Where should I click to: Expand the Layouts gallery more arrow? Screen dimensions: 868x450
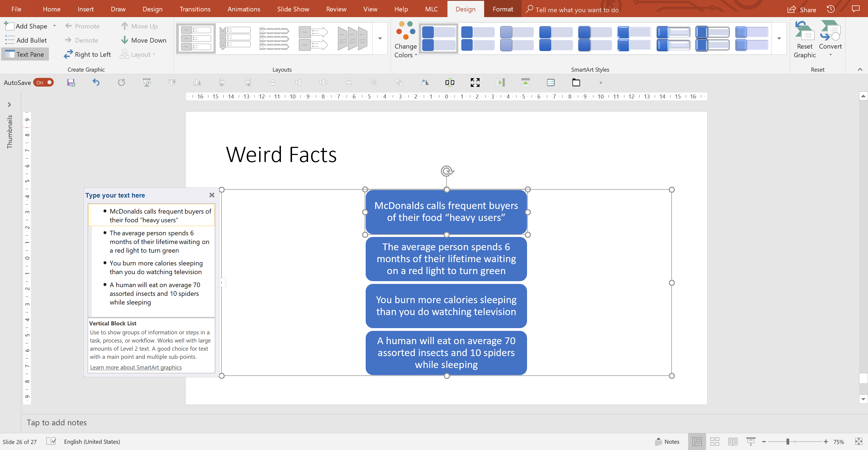[x=380, y=38]
